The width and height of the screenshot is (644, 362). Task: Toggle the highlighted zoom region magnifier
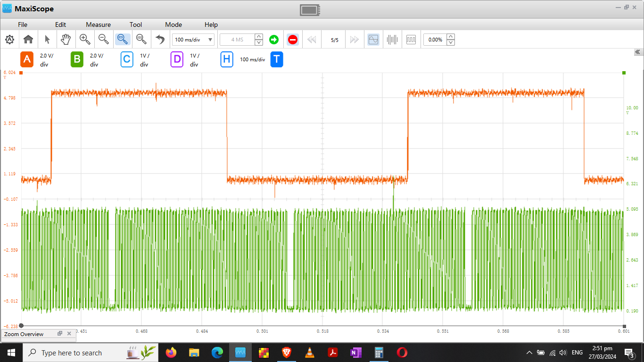click(123, 40)
